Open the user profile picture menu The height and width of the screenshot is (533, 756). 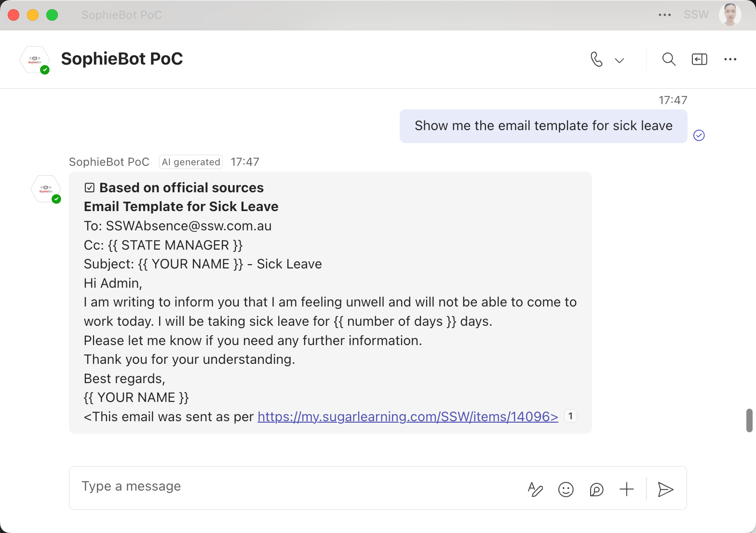(729, 15)
